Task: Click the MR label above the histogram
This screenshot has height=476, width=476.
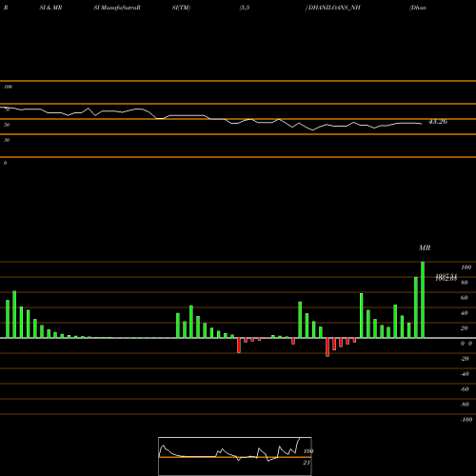Action: coord(425,248)
